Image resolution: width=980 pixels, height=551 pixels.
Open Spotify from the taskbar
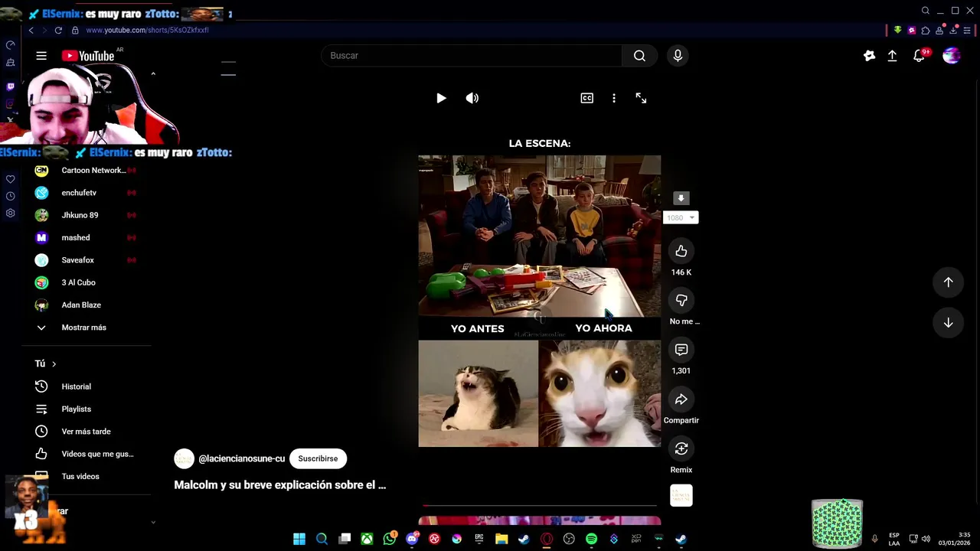591,539
